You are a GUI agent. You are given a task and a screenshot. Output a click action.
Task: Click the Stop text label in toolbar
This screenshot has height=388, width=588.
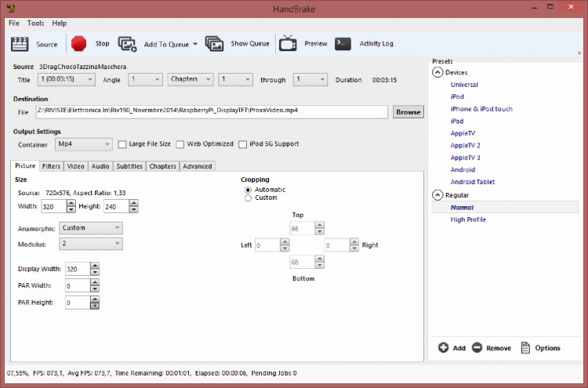click(103, 43)
